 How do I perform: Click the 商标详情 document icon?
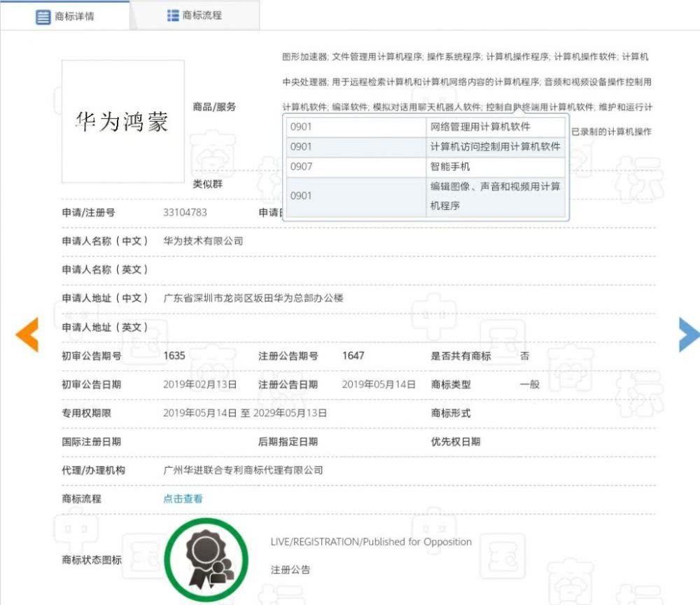point(43,17)
